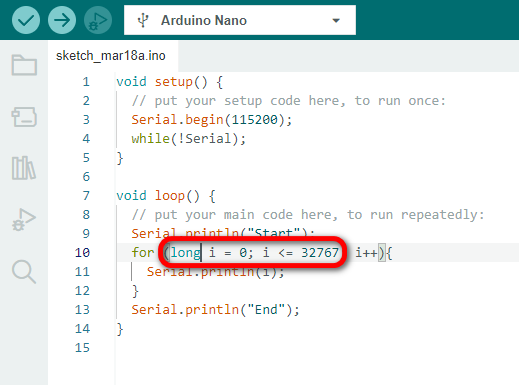Click on 'void setup() {' code line
This screenshot has width=519, height=385.
(170, 82)
